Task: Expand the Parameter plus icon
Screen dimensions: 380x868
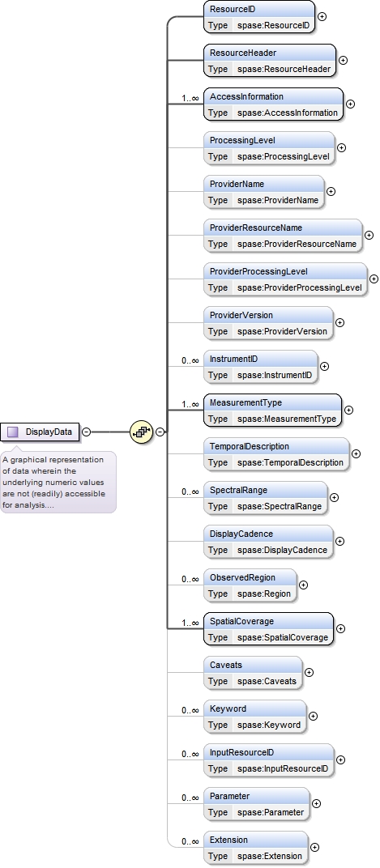Action: (316, 804)
